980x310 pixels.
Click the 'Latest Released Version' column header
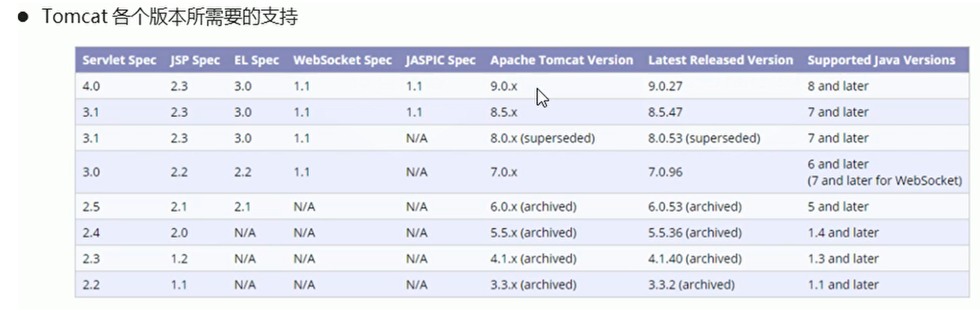tap(721, 60)
